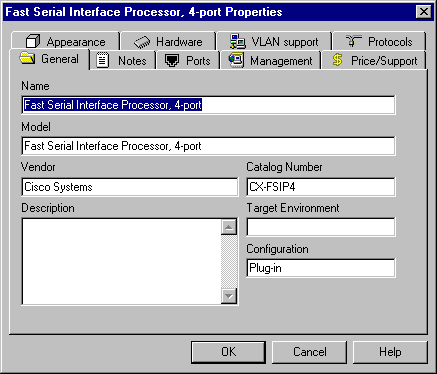Screen dimensions: 437x374
Task: Go to the VLAN support tab
Action: (274, 42)
